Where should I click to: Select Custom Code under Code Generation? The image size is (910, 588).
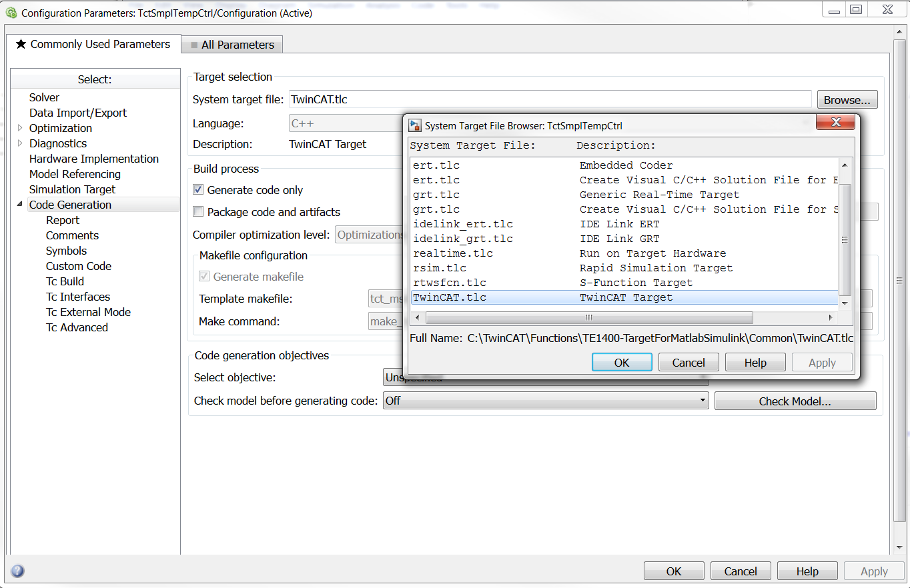[79, 266]
